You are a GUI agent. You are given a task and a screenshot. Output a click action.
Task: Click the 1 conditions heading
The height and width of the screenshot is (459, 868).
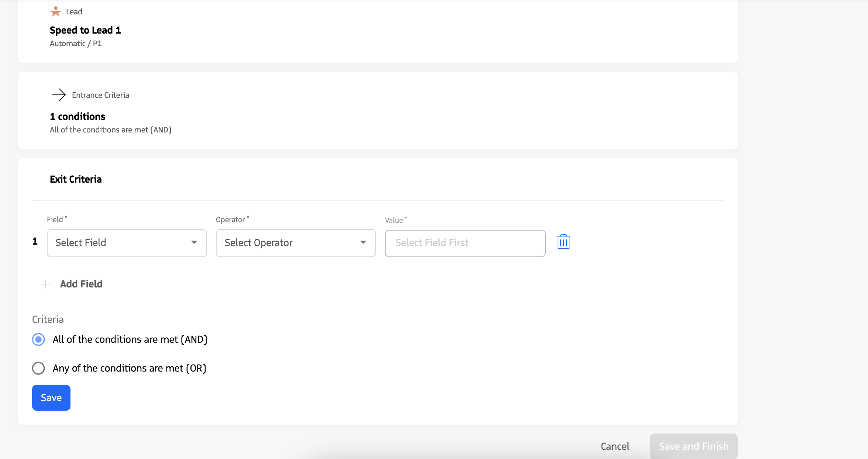coord(77,117)
